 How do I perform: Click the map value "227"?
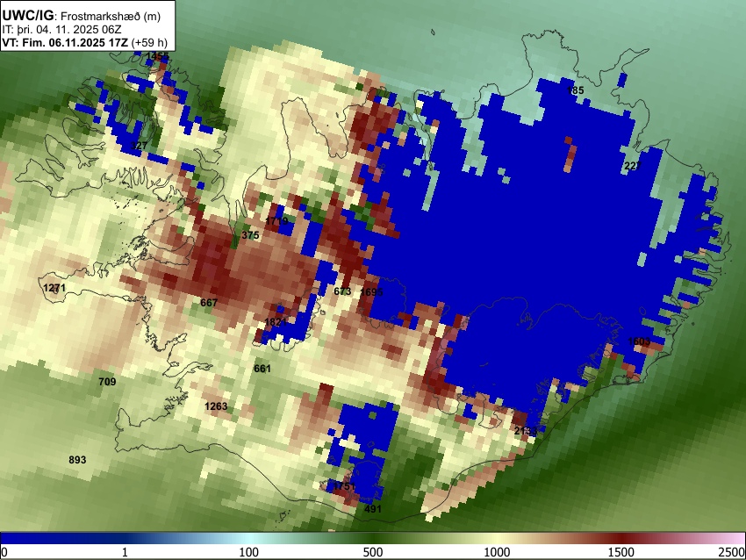632,166
